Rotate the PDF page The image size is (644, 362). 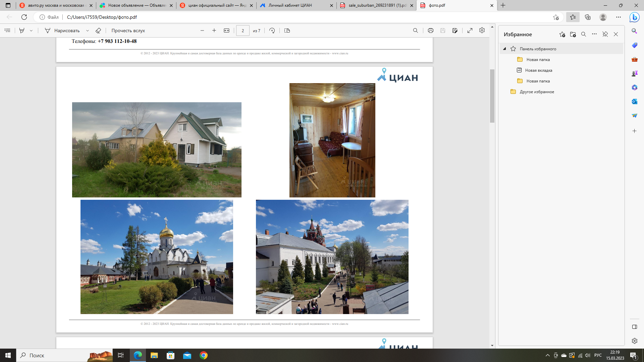coord(272,31)
